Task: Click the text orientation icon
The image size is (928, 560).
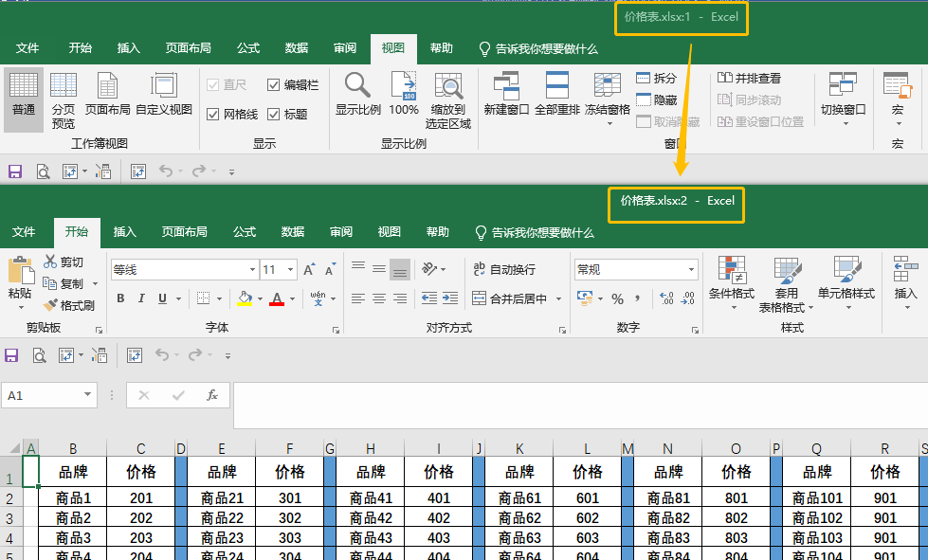Action: click(x=429, y=269)
